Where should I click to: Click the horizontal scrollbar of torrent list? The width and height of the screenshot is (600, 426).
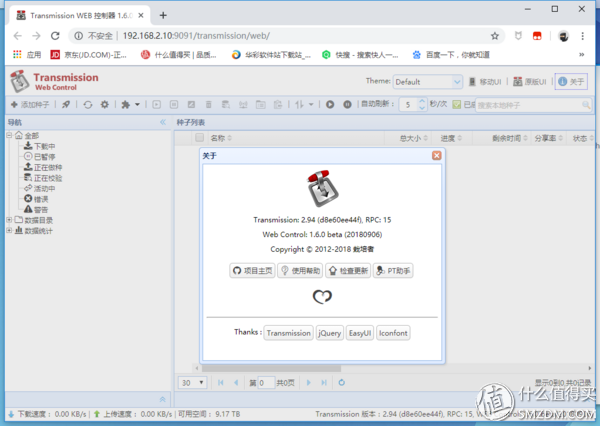click(271, 368)
